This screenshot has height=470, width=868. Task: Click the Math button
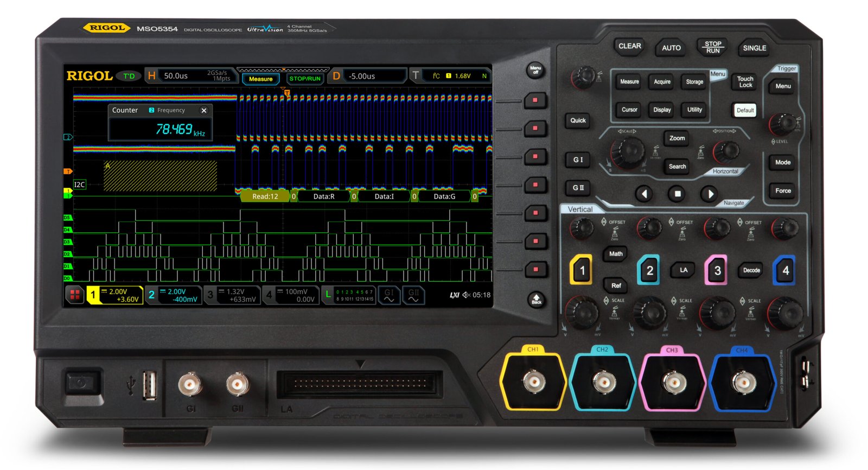[x=616, y=254]
